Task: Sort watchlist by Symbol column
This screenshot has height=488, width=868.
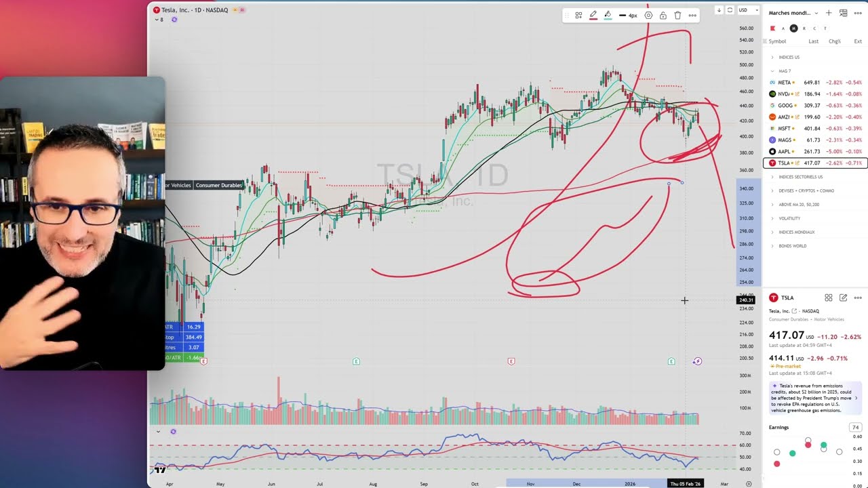Action: coord(777,41)
